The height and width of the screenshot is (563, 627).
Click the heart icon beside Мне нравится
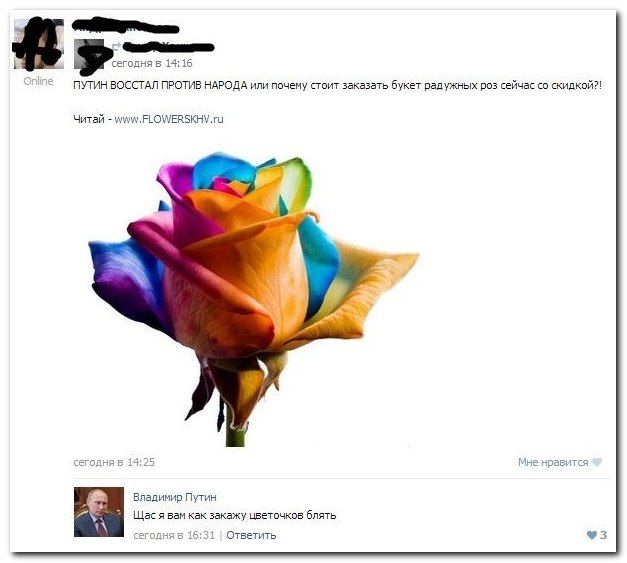[597, 462]
